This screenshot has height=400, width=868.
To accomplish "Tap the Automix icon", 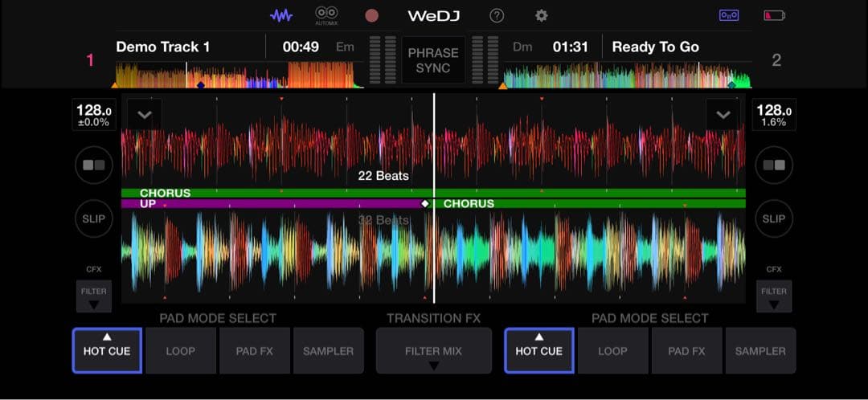I will click(x=326, y=15).
